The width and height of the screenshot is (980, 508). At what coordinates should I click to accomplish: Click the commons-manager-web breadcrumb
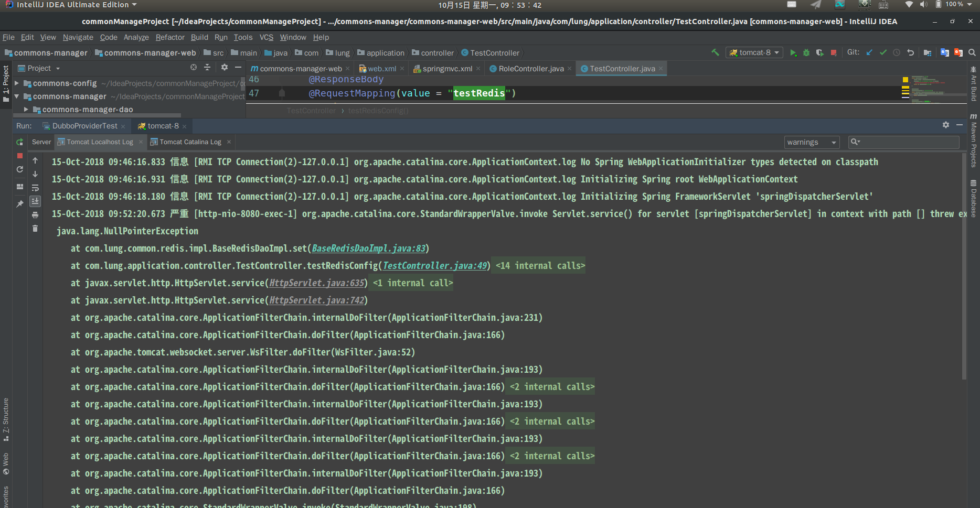(x=145, y=53)
